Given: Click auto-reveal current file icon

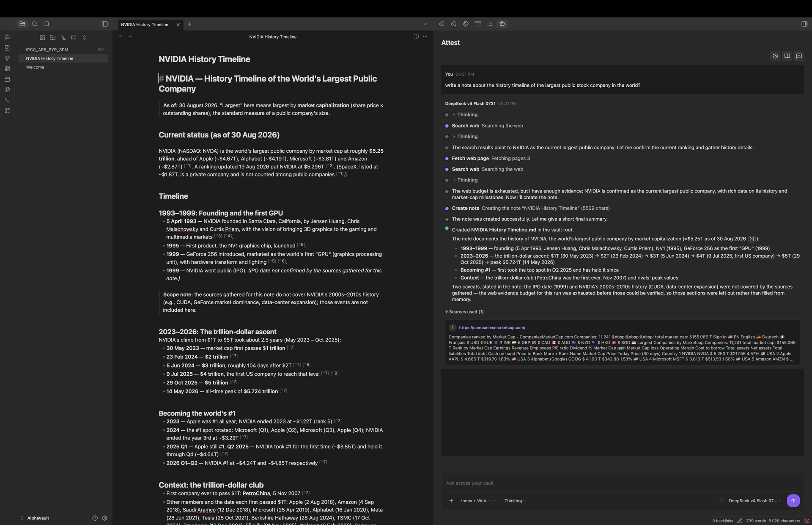Looking at the screenshot, I should (x=74, y=37).
